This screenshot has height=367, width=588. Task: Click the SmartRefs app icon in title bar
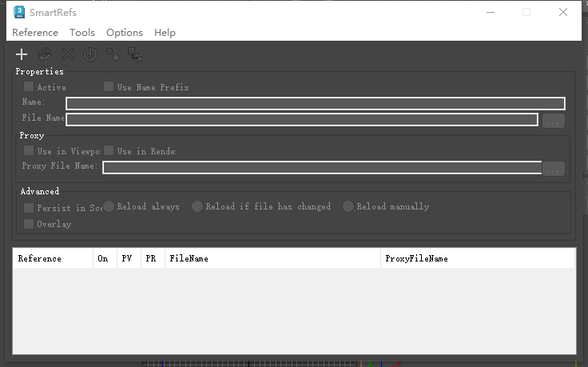(x=20, y=12)
